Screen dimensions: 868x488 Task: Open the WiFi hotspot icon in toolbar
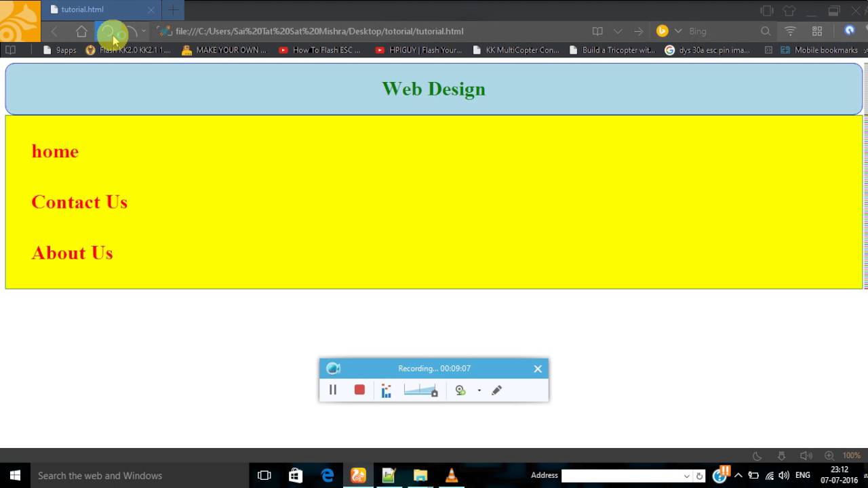[x=790, y=31]
